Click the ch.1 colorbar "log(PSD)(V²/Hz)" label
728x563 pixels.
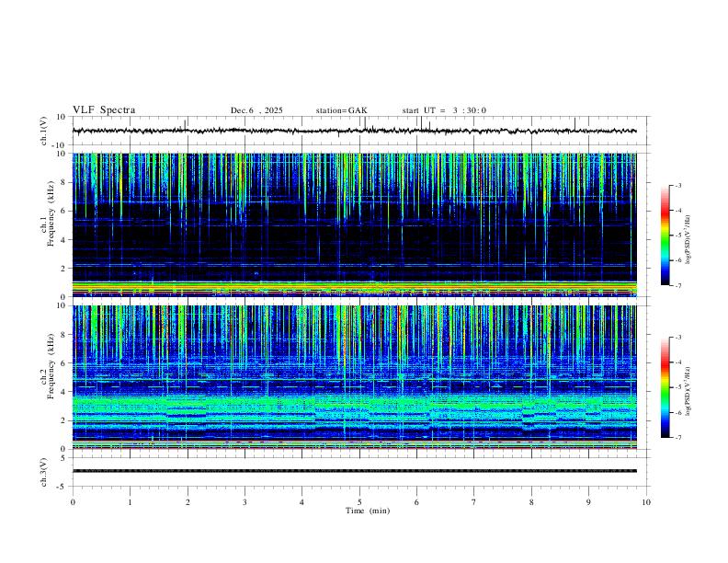688,239
